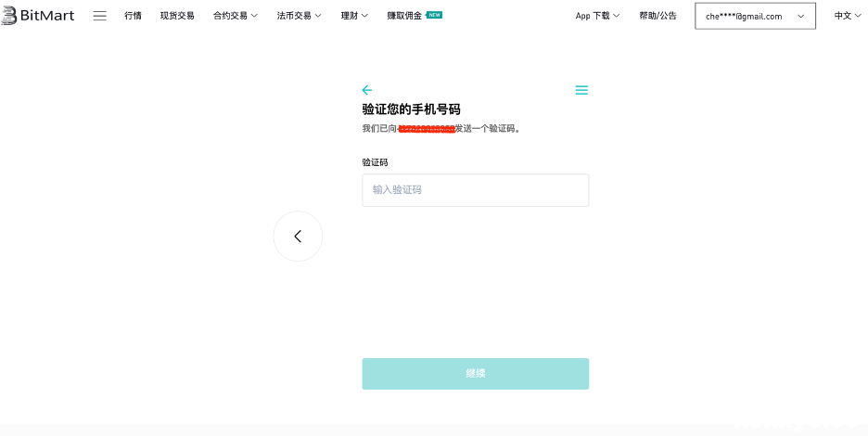The width and height of the screenshot is (868, 436).
Task: Click the circular left chevron button
Action: pyautogui.click(x=298, y=237)
